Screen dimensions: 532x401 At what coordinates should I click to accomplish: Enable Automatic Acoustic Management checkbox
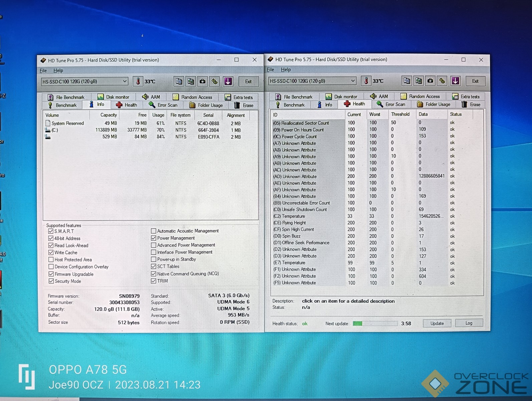154,231
